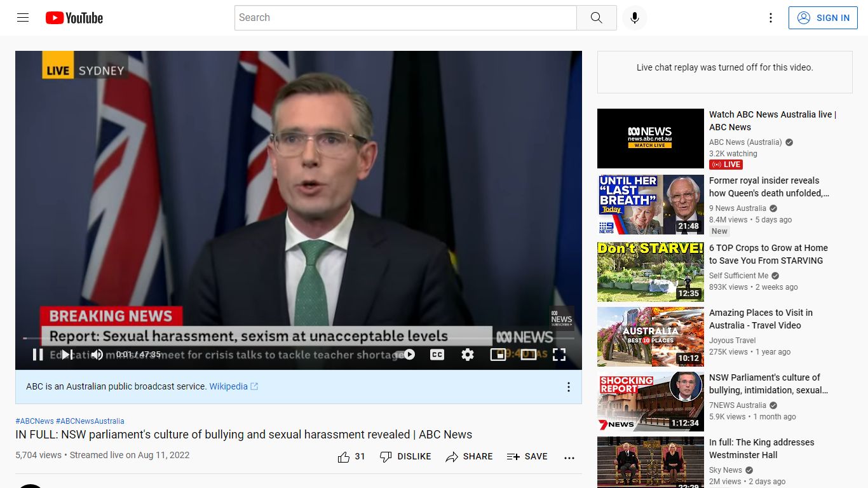Image resolution: width=868 pixels, height=488 pixels.
Task: Open title 'Amazing Places to Visit in Australia'
Action: coord(761,319)
